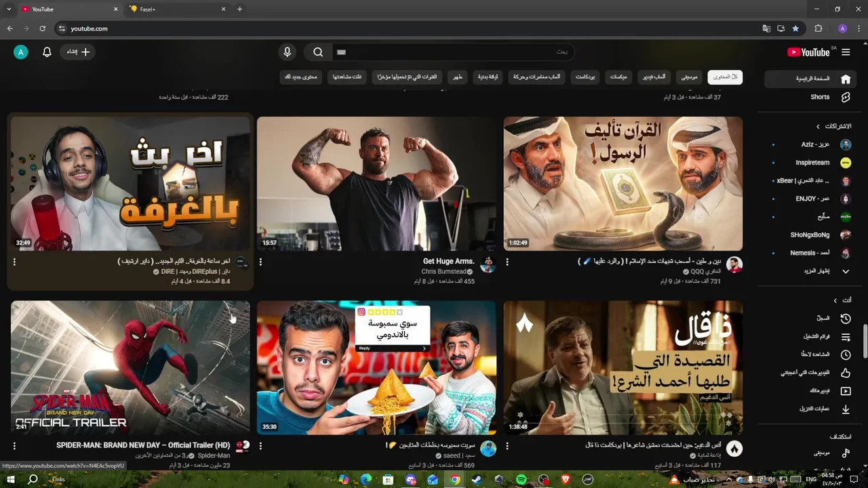Click the plus Create button

[78, 52]
